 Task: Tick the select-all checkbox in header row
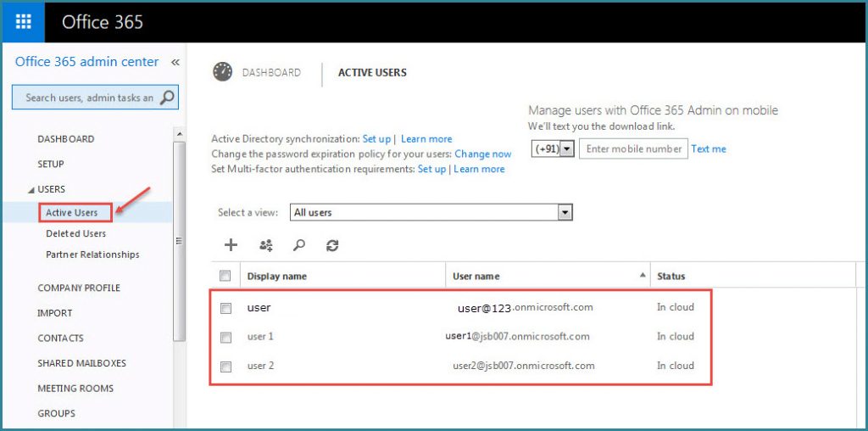coord(225,276)
